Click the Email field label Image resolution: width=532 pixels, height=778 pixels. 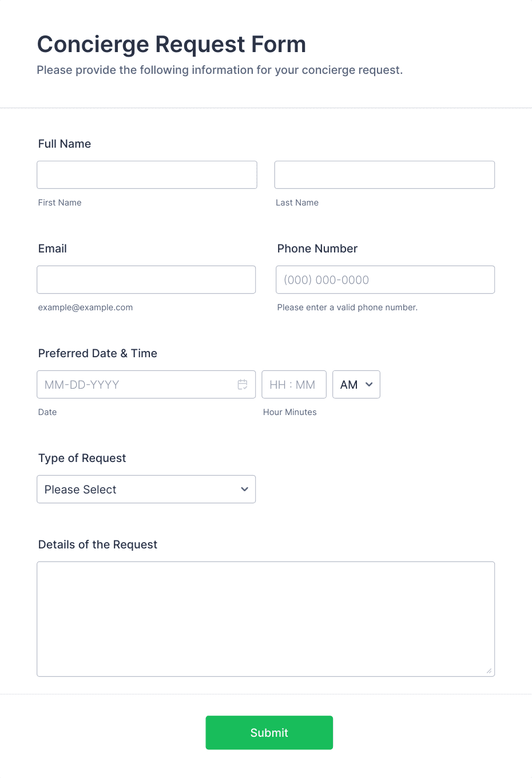[53, 248]
